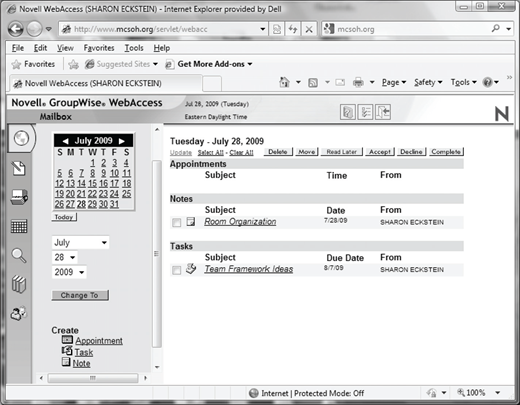The image size is (520, 405).
Task: Select the Novell WebAccess browser tab
Action: 105,83
